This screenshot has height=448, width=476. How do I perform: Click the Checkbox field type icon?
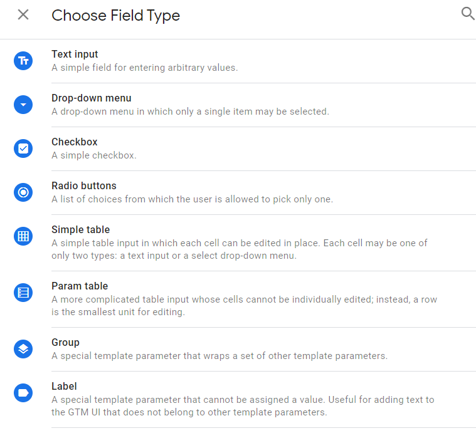coord(23,148)
